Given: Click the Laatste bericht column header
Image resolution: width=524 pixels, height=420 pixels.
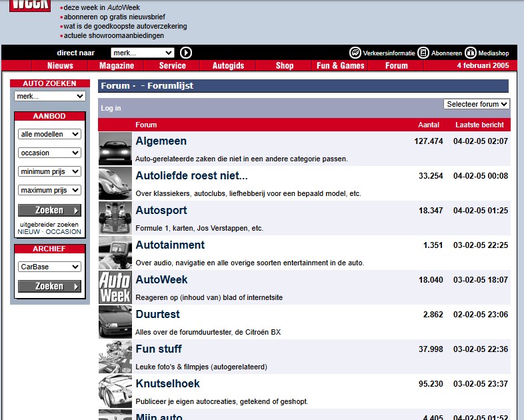Looking at the screenshot, I should pyautogui.click(x=479, y=125).
